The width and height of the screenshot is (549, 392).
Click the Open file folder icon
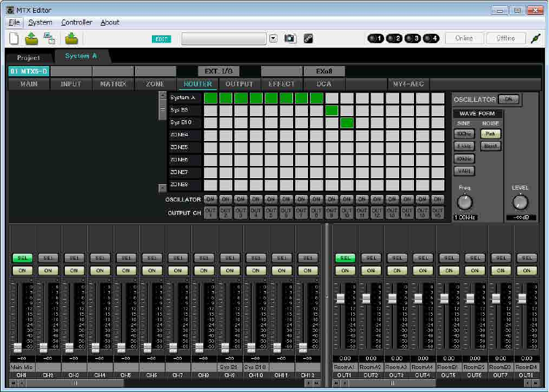click(32, 38)
